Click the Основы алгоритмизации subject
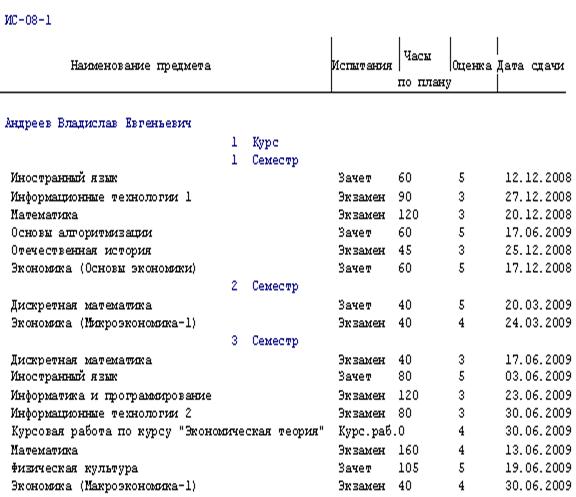Image resolution: width=576 pixels, height=497 pixels. pyautogui.click(x=81, y=233)
